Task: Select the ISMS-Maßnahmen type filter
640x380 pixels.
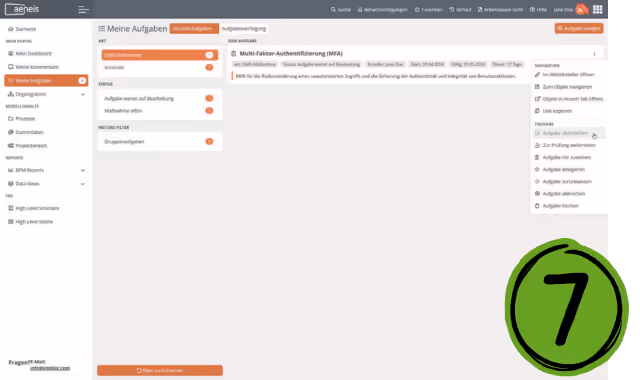Action: tap(160, 55)
